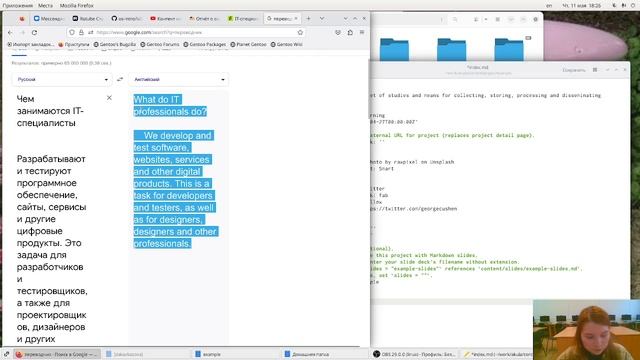Open Mozilla Firefox app menu in panel

77,5
